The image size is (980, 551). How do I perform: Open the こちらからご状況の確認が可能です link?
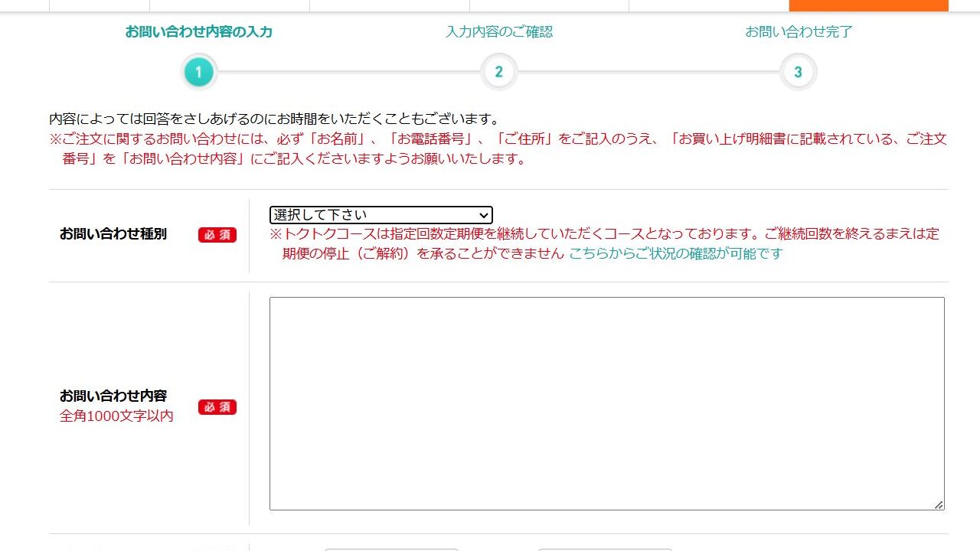(676, 253)
